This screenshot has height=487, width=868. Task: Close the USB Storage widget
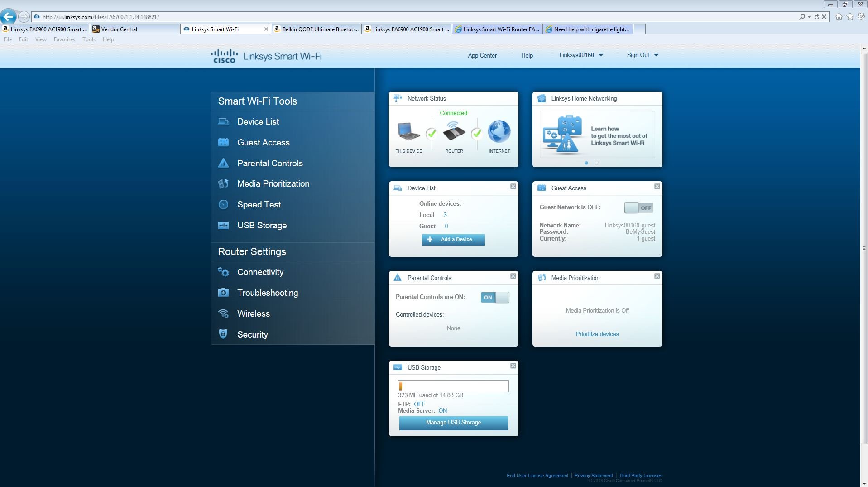pyautogui.click(x=513, y=366)
